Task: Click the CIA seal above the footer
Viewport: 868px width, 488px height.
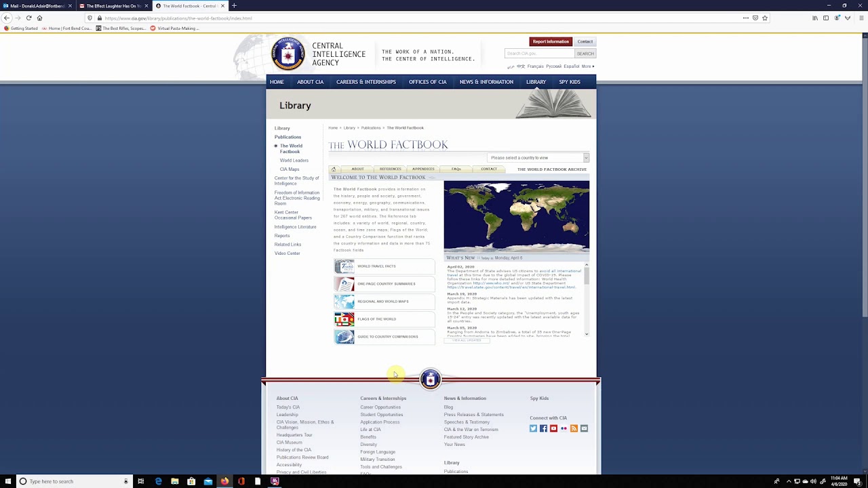Action: (430, 379)
